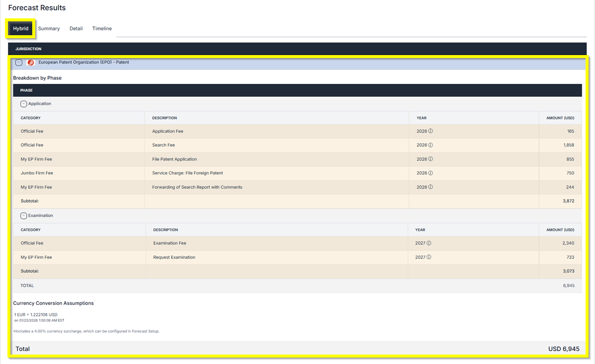Click the Description header in Examination table
This screenshot has width=595, height=364.
166,230
